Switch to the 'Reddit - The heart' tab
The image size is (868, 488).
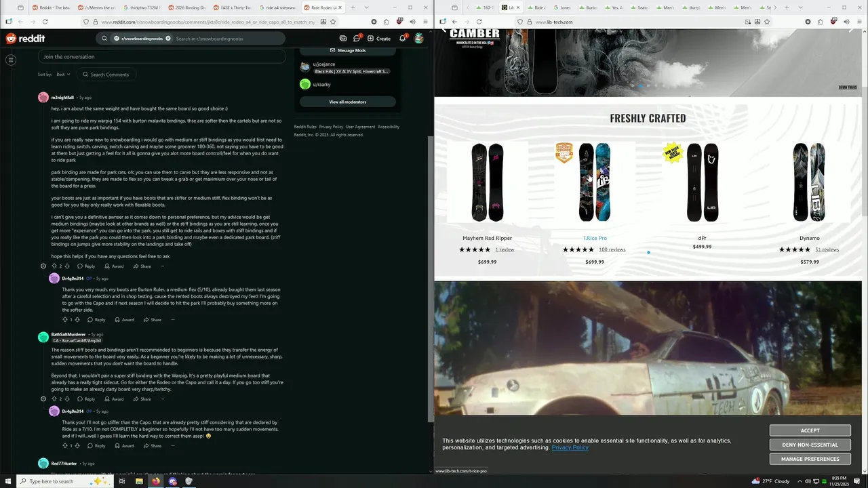click(x=51, y=7)
